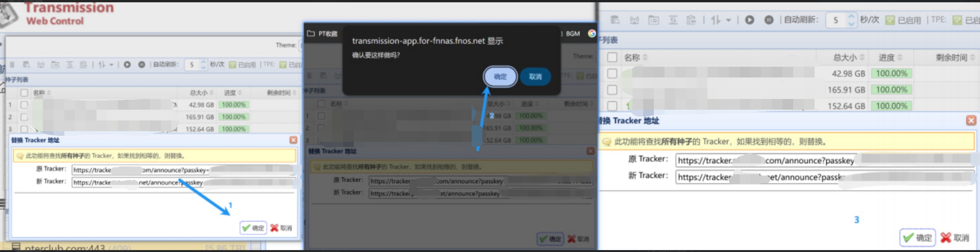Tick the header select-all checkbox in left screenshot
980x252 pixels.
point(24,92)
